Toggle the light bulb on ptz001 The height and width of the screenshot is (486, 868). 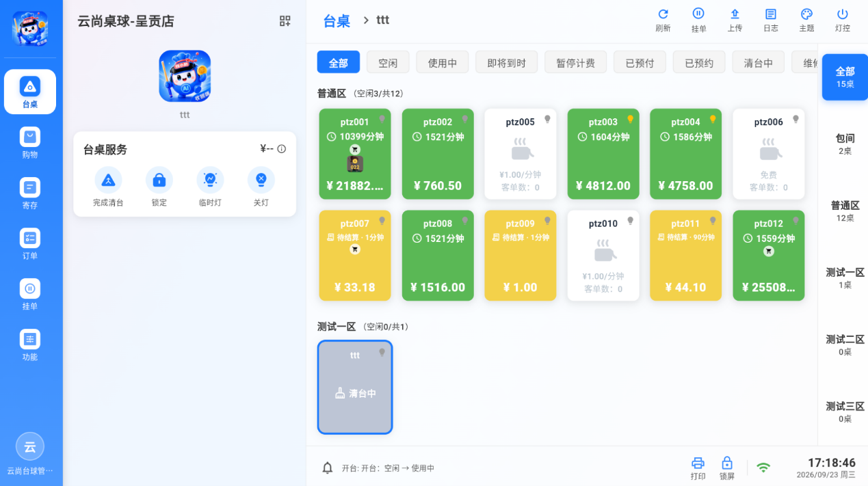[x=382, y=119]
